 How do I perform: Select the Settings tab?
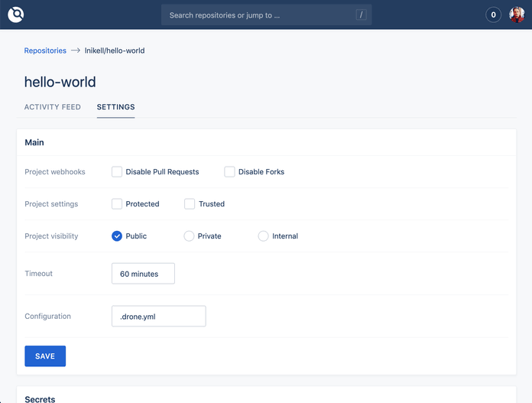(115, 107)
